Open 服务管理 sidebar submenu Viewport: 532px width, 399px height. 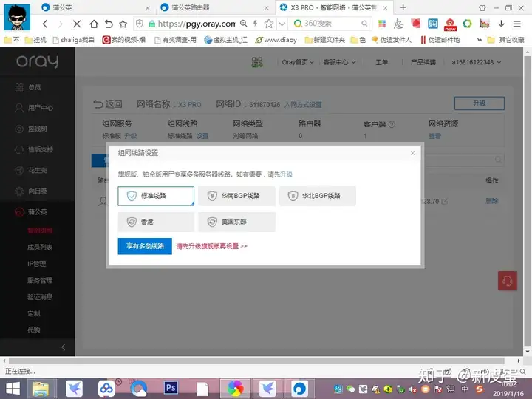40,280
